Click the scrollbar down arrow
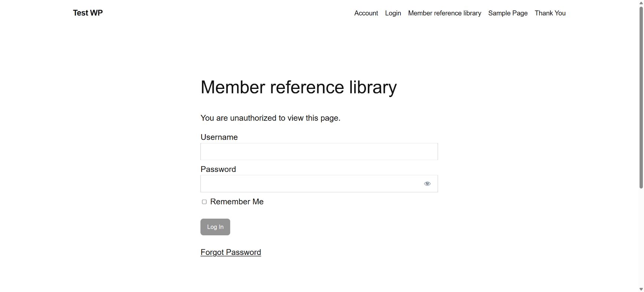This screenshot has height=292, width=644. pyautogui.click(x=641, y=289)
